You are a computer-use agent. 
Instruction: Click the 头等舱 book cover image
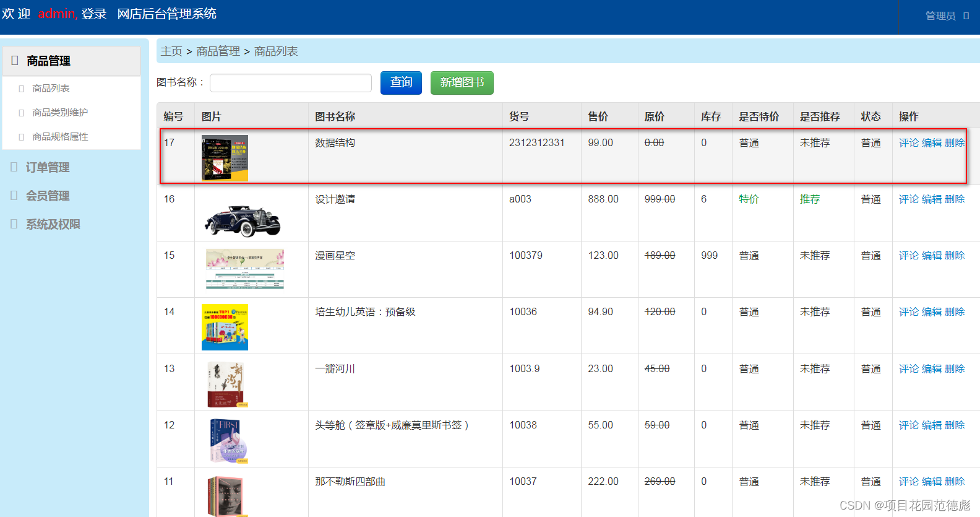[x=228, y=440]
